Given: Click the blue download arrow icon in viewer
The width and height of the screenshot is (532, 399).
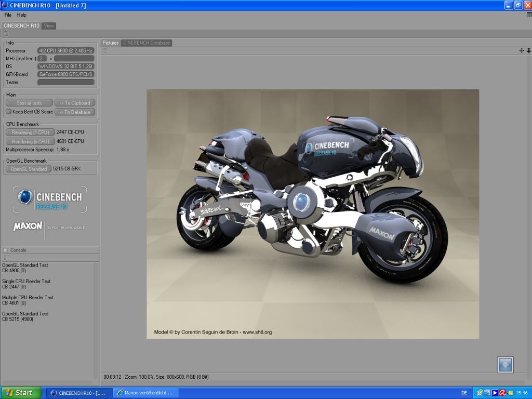Looking at the screenshot, I should click(505, 365).
